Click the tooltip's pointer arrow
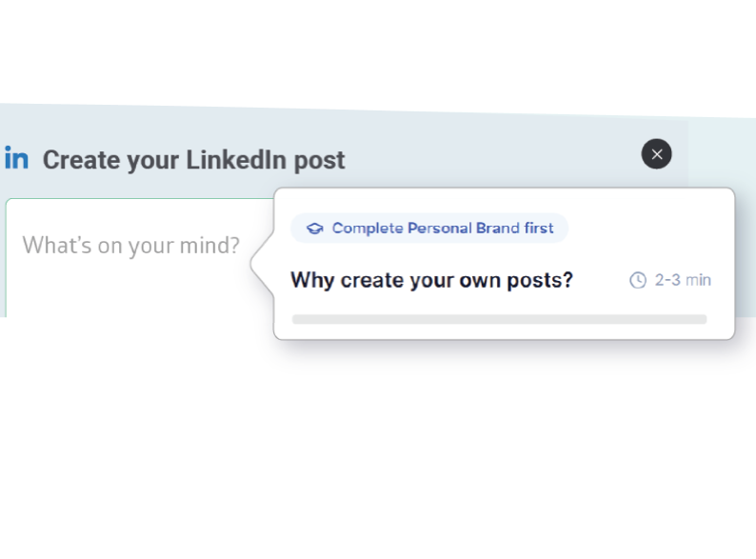 click(x=260, y=264)
